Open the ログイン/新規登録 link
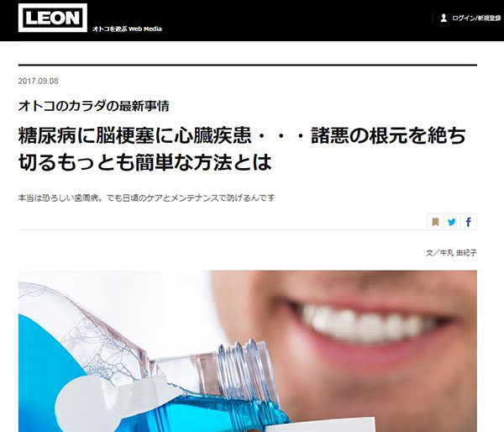Viewport: 504px width, 432px height. pyautogui.click(x=476, y=18)
